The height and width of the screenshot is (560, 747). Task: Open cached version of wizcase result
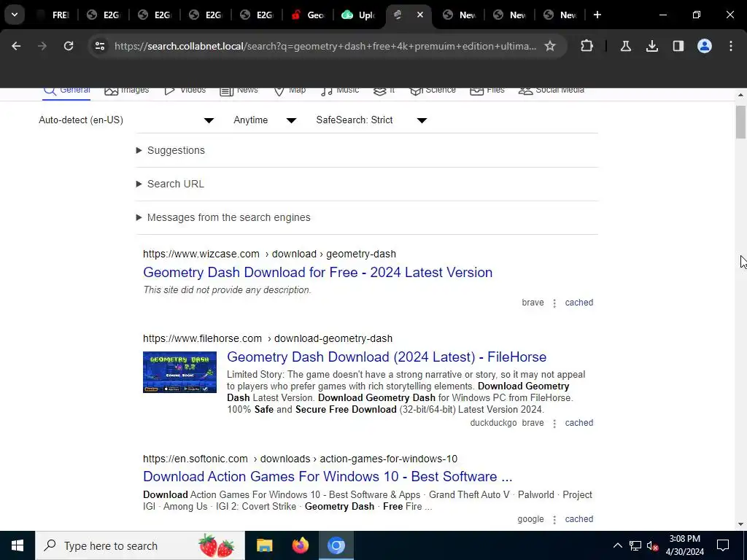(x=578, y=303)
